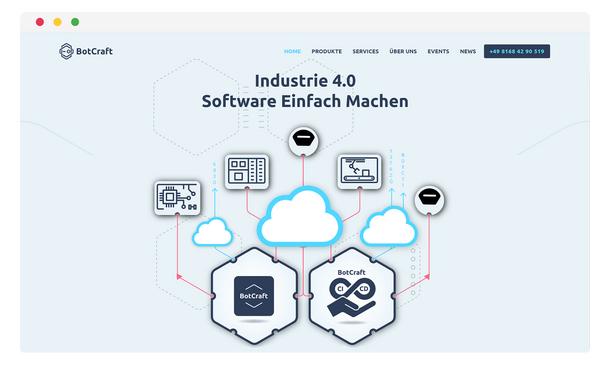Image resolution: width=610 pixels, height=373 pixels.
Task: Select the dashboard panel layout icon
Action: tap(247, 172)
